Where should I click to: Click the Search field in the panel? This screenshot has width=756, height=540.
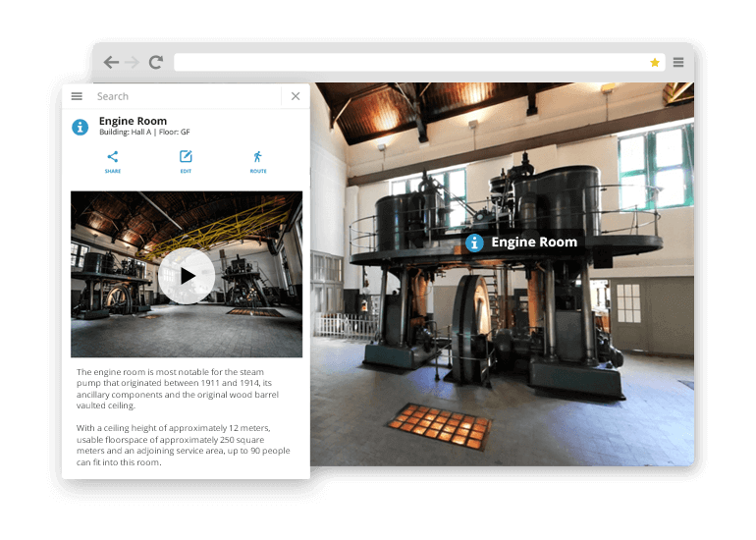pos(182,96)
